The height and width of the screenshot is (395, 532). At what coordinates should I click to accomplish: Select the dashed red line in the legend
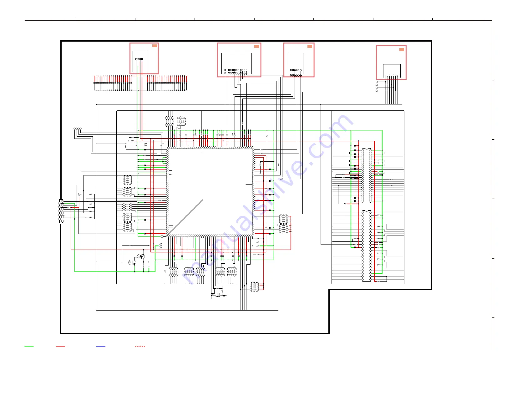click(x=140, y=346)
